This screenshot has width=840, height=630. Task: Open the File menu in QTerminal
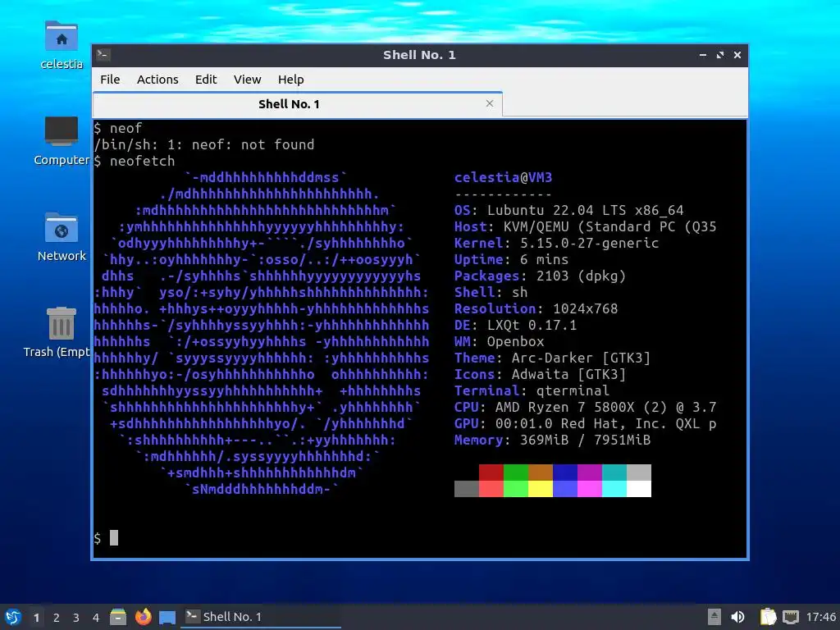[x=110, y=80]
